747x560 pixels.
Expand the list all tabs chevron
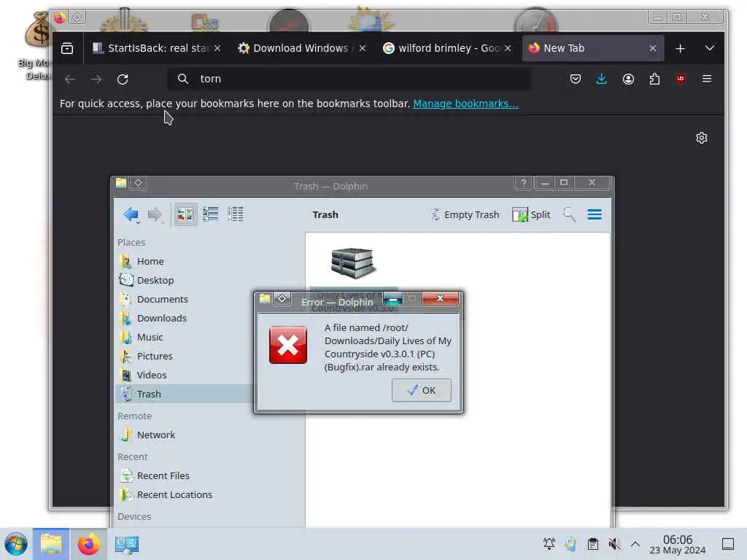tap(709, 49)
